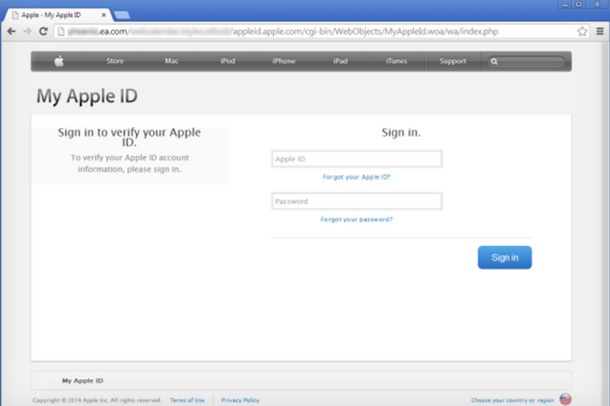Image resolution: width=610 pixels, height=406 pixels.
Task: Reload the page with the refresh icon
Action: tap(43, 32)
